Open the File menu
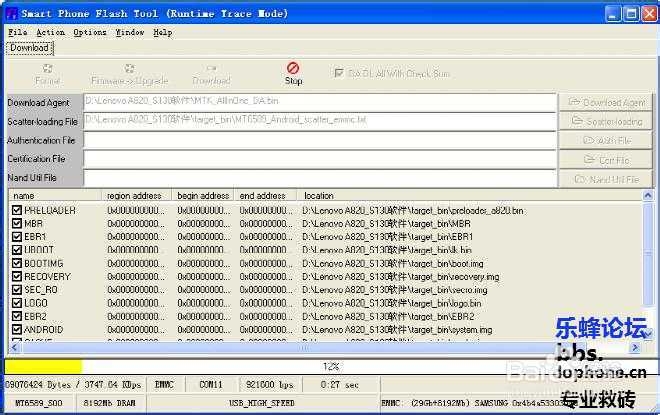 tap(18, 32)
